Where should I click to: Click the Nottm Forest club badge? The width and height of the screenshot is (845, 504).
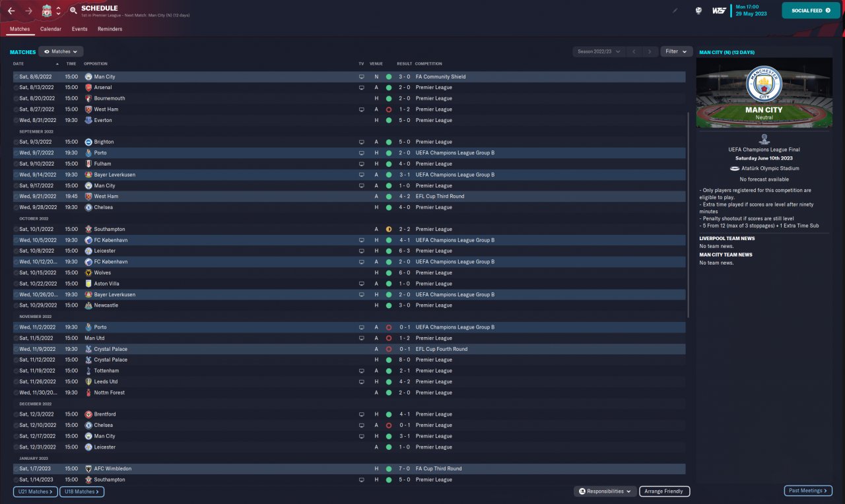pyautogui.click(x=88, y=393)
